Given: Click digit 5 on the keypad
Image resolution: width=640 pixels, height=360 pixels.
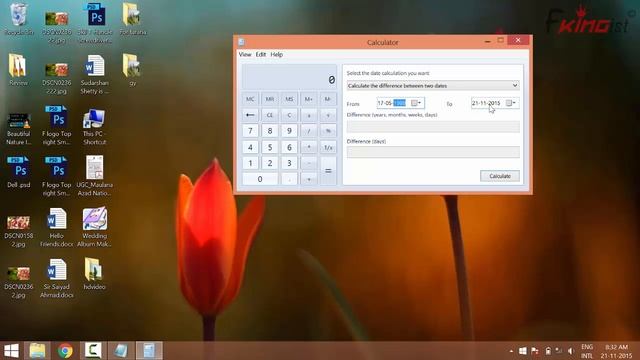Looking at the screenshot, I should pos(270,147).
